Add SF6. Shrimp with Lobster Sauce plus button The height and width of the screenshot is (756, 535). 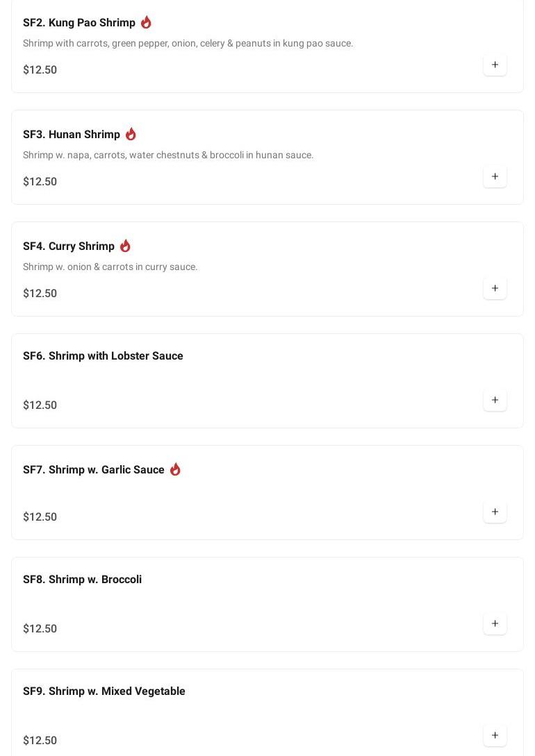click(x=495, y=400)
